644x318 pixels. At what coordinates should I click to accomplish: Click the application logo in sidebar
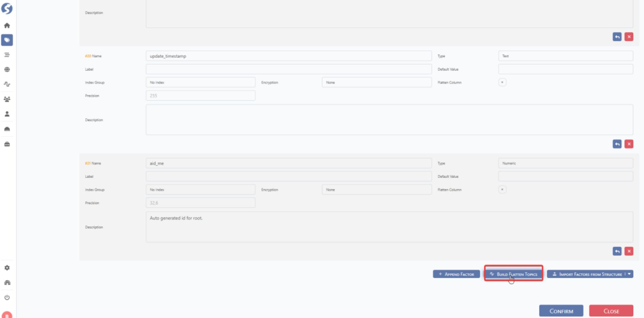pyautogui.click(x=7, y=8)
